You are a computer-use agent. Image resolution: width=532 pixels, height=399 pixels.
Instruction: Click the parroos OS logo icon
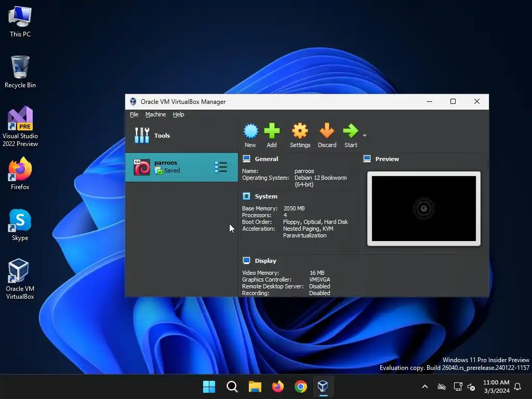click(142, 167)
